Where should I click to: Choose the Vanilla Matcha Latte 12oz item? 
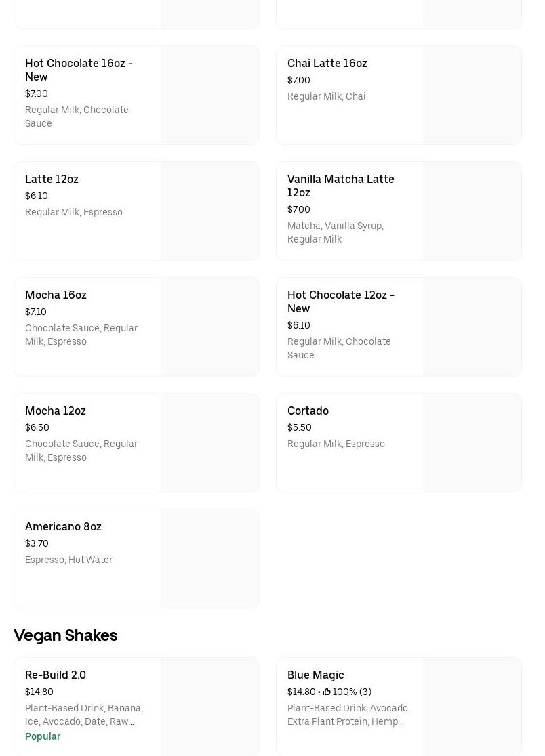coord(340,186)
